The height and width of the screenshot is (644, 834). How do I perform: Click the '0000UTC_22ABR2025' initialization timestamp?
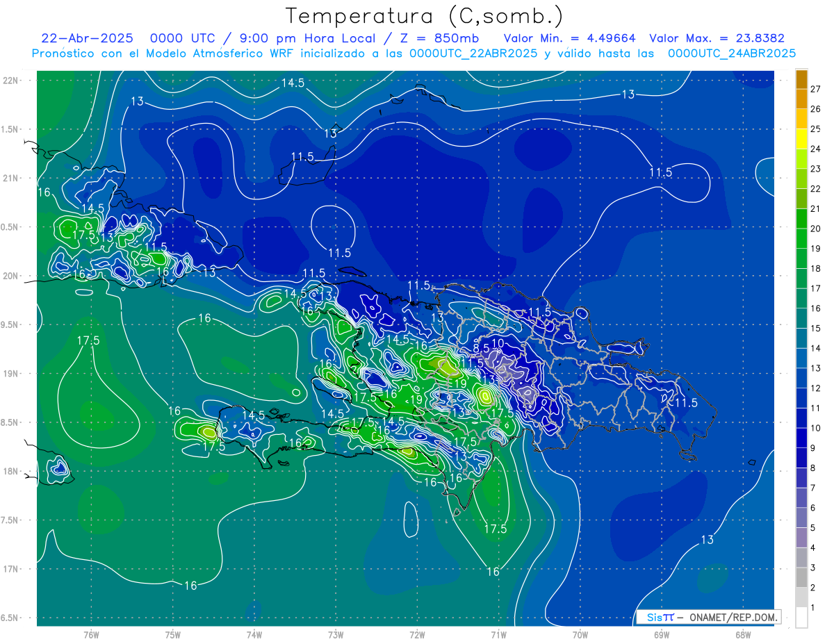pos(473,53)
